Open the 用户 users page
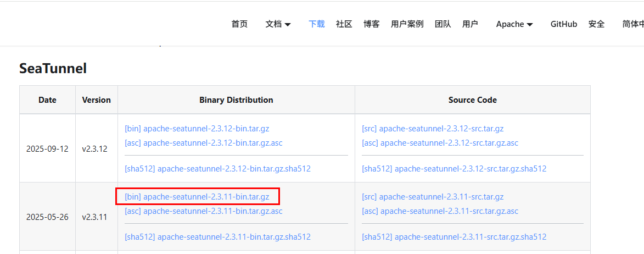 click(470, 24)
